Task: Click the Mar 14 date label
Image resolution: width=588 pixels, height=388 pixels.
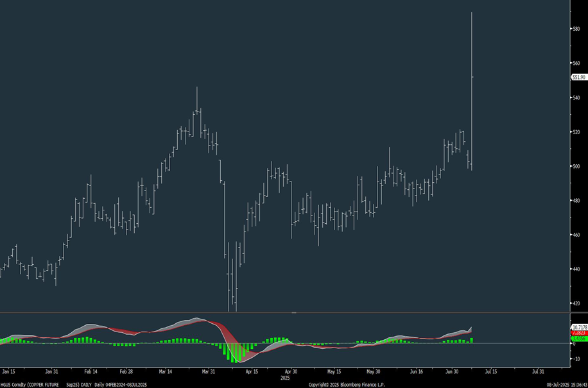Action: 166,372
